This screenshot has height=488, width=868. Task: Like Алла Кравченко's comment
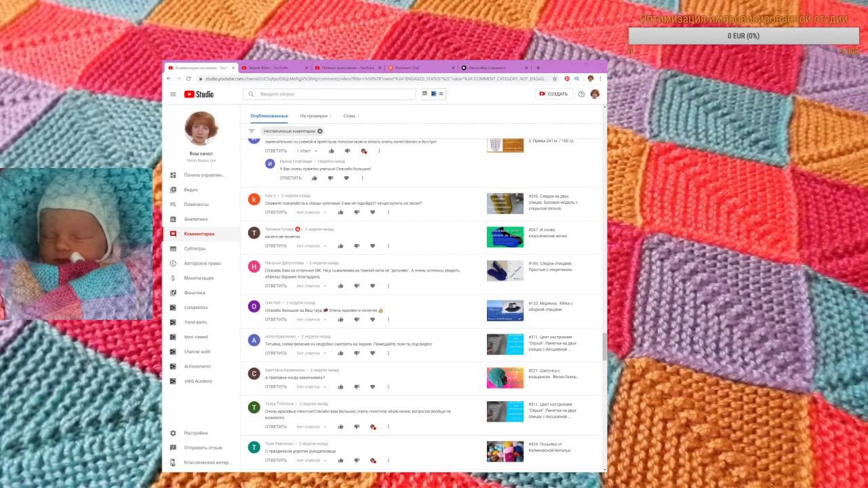[x=340, y=353]
